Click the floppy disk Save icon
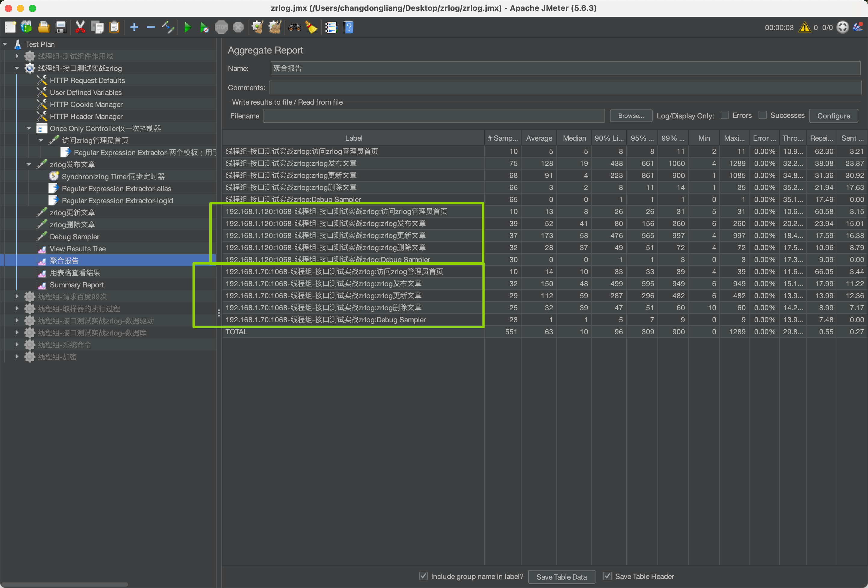 point(61,27)
